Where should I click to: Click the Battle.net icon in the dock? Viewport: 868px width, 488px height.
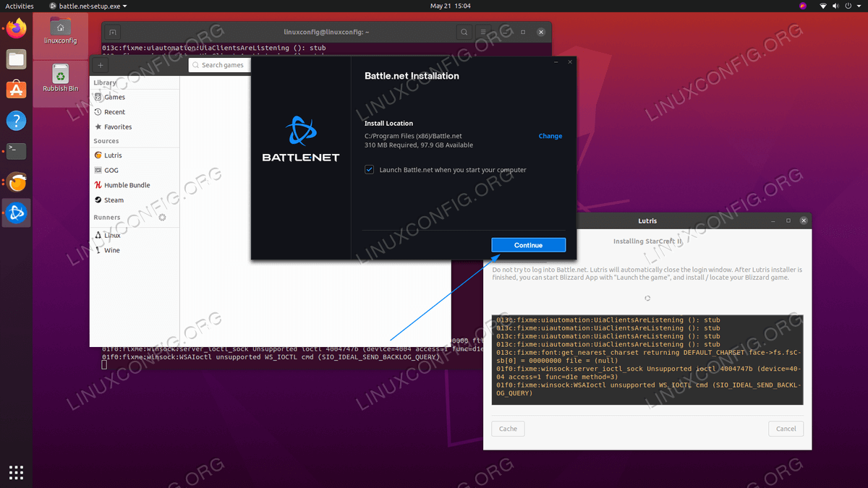point(16,213)
